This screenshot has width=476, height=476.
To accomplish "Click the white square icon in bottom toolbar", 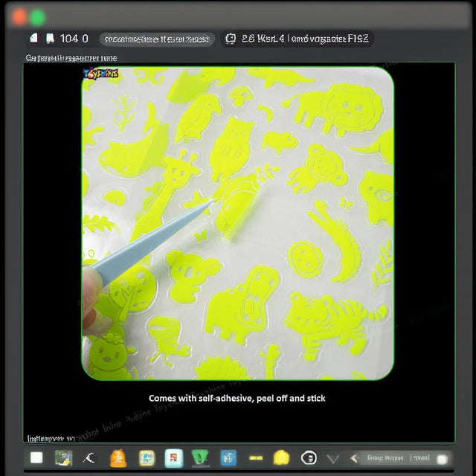I will pos(36,458).
